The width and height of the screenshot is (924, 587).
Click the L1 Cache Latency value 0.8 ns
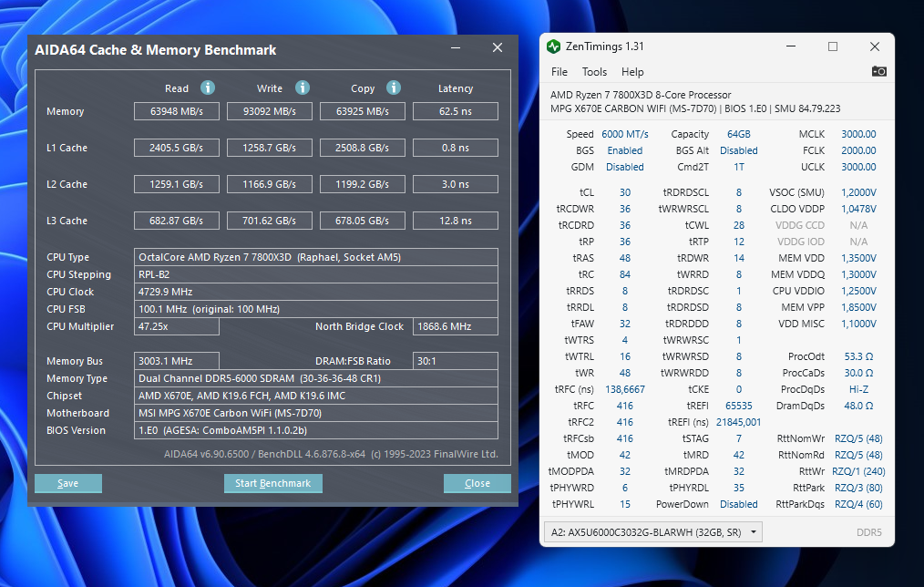pyautogui.click(x=456, y=148)
